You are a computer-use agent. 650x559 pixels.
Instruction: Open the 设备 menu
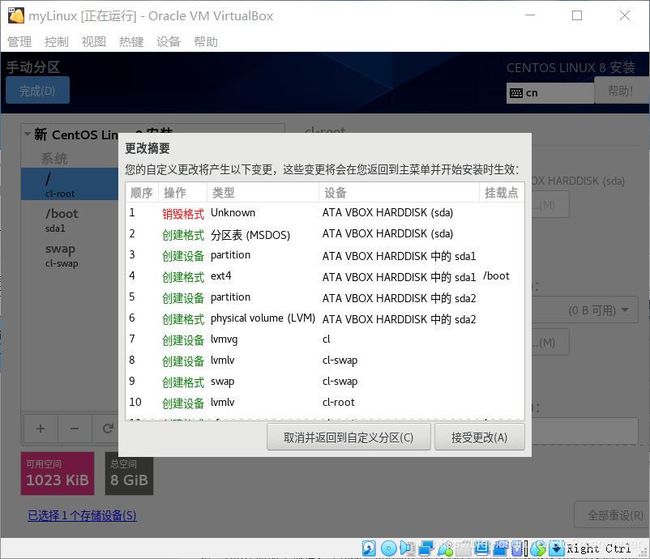pos(168,41)
